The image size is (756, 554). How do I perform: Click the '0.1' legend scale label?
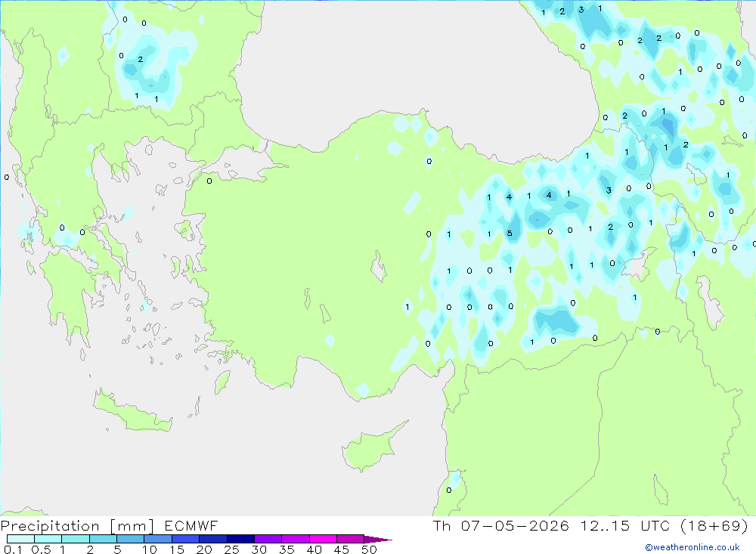pyautogui.click(x=13, y=549)
